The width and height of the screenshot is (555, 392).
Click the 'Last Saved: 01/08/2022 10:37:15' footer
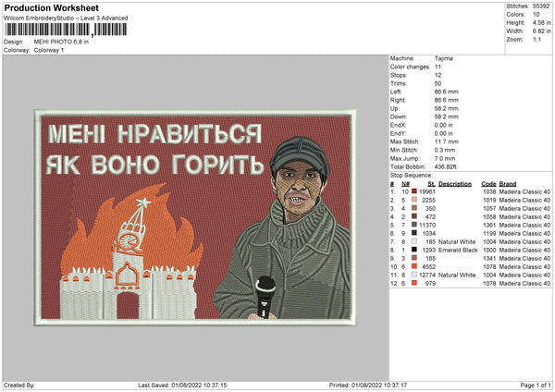pyautogui.click(x=182, y=385)
